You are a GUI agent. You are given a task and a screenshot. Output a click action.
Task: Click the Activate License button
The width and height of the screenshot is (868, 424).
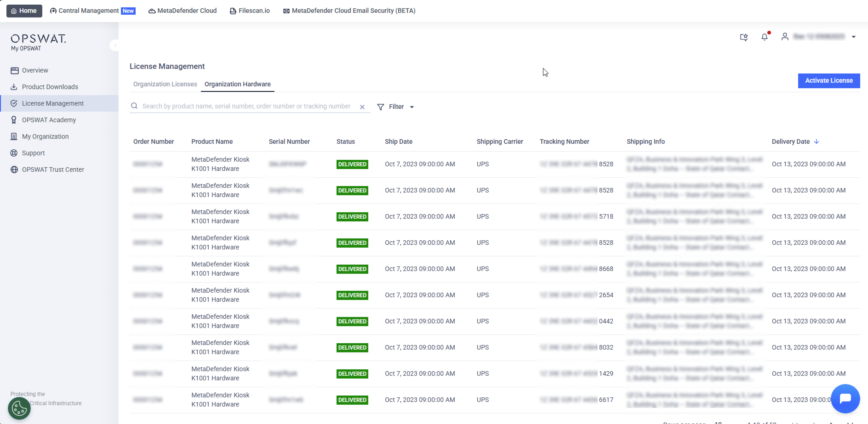coord(828,80)
